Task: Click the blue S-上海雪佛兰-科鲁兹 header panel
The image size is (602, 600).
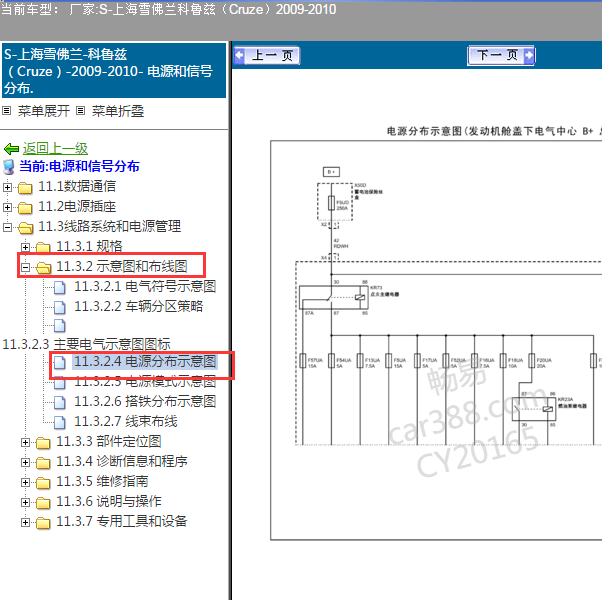Action: (114, 71)
